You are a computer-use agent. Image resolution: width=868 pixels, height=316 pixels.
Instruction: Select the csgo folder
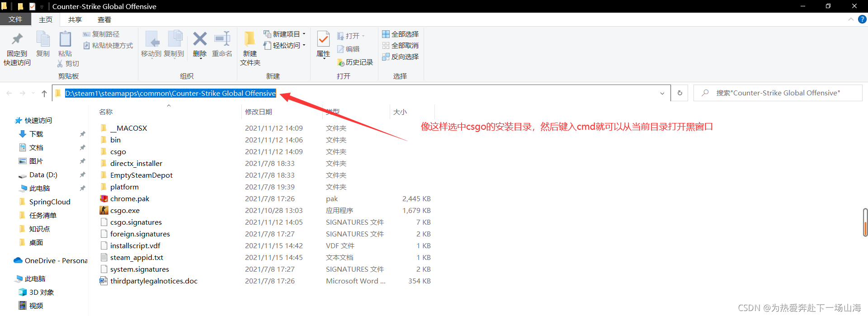coord(118,151)
